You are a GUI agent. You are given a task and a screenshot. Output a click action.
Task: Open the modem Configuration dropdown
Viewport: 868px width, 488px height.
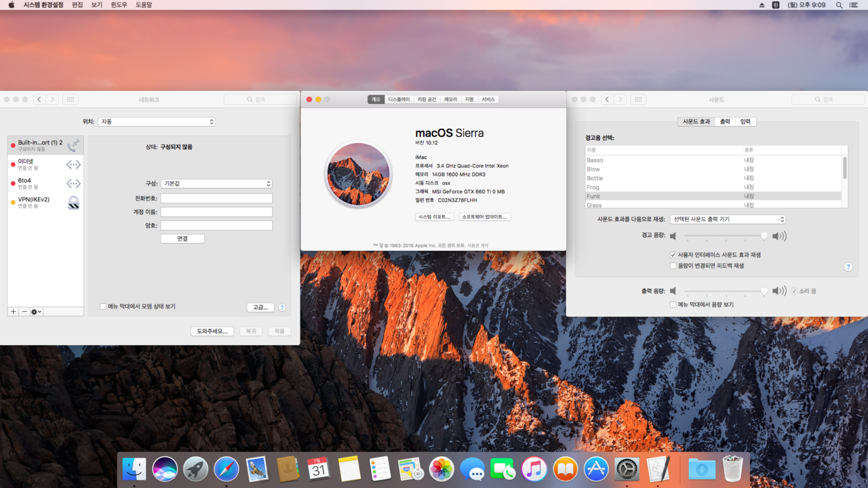pos(216,184)
